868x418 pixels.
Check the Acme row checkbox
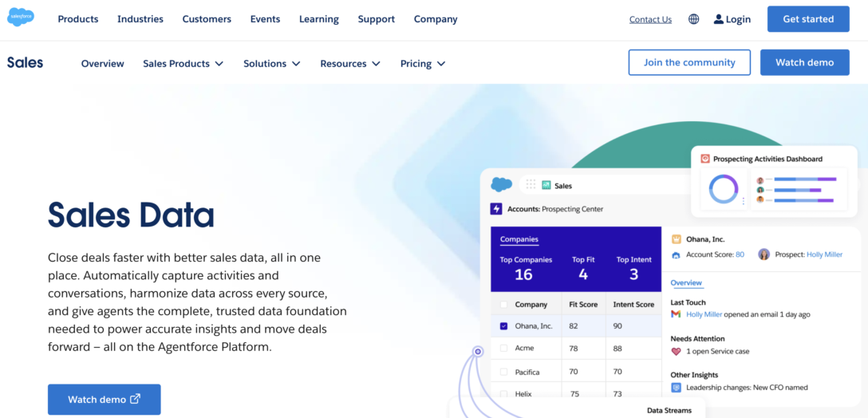tap(503, 349)
